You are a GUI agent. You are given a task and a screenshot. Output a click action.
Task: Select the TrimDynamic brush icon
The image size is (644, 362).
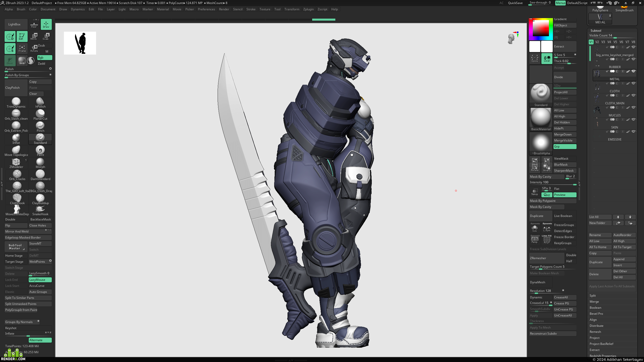pos(16,103)
